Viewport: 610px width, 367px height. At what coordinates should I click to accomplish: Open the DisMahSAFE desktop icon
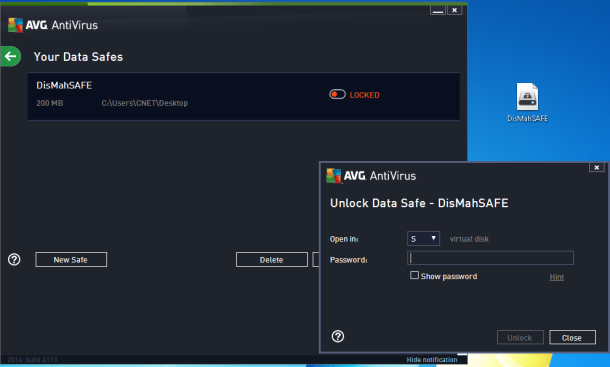pos(527,103)
